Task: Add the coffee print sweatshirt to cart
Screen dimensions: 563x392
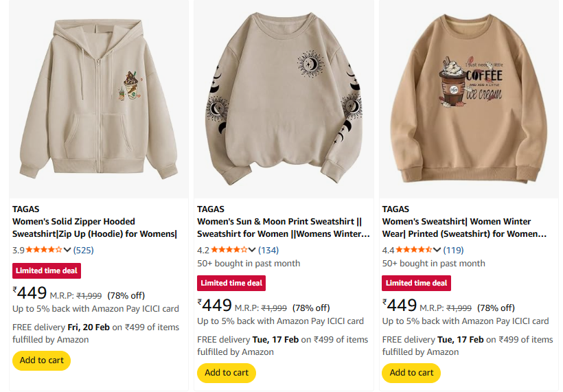Action: point(411,373)
